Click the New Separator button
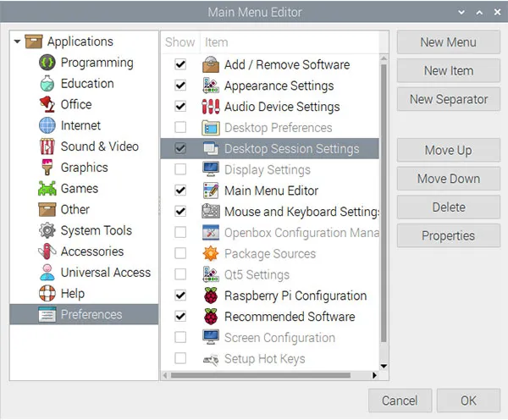This screenshot has width=508, height=420. 449,99
